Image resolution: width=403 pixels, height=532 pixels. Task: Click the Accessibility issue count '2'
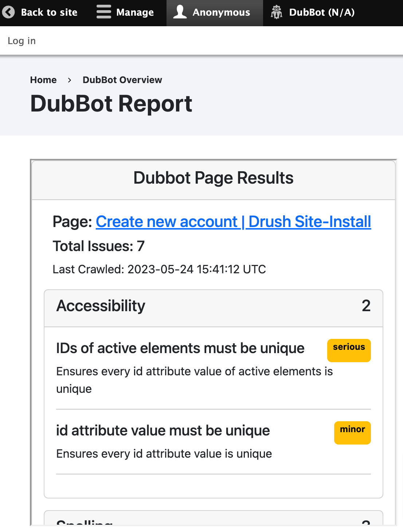coord(367,306)
